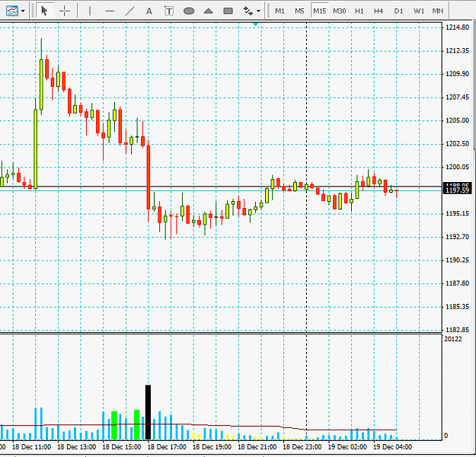Switch to M30 timeframe
Image resolution: width=476 pixels, height=457 pixels.
pos(340,11)
